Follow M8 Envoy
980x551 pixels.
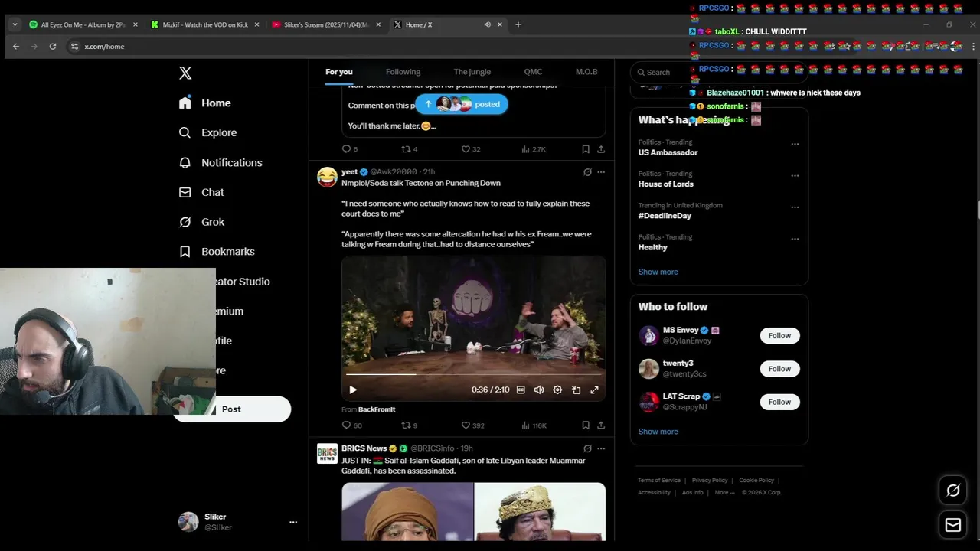tap(779, 335)
